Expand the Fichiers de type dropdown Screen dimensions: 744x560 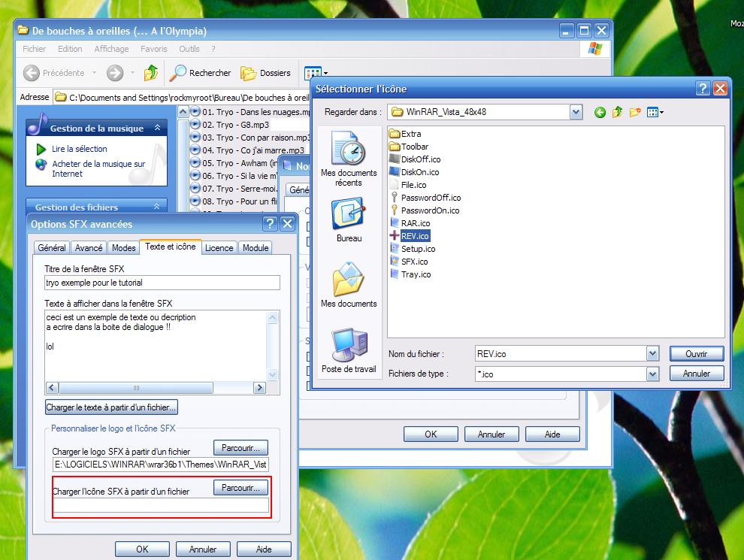tap(652, 374)
